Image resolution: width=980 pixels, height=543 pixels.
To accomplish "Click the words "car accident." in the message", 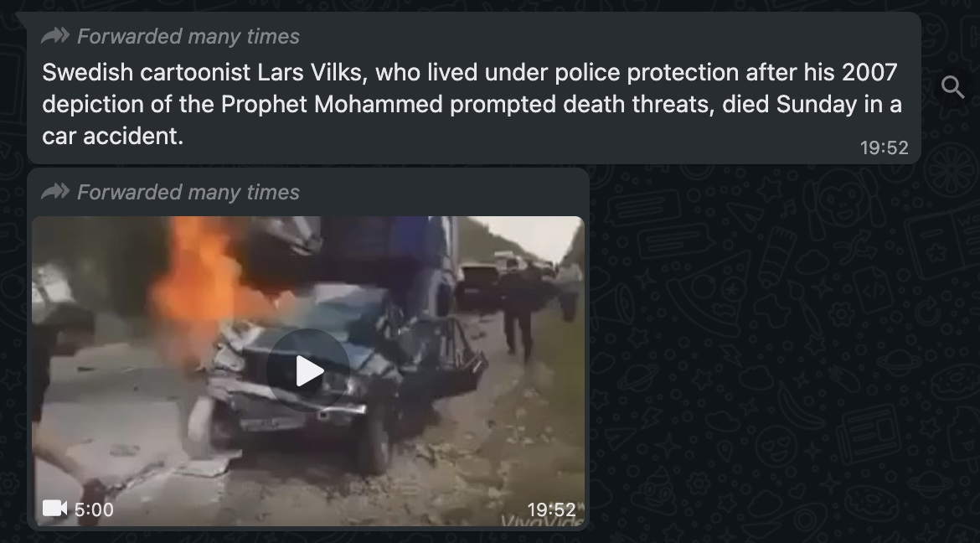I will click(112, 136).
